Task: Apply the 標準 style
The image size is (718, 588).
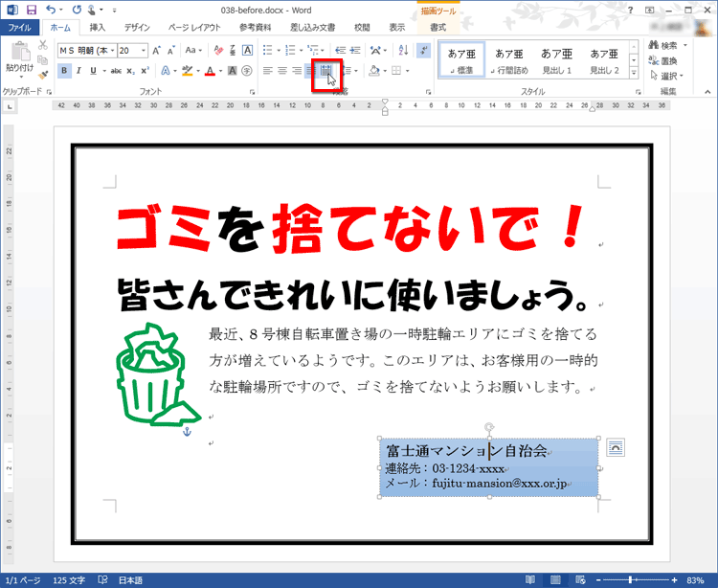Action: pos(461,60)
